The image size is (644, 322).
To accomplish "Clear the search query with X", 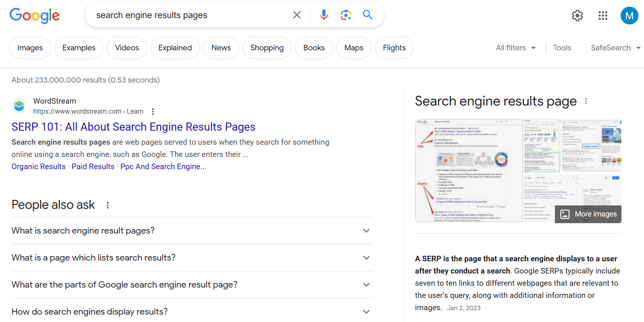I will (x=297, y=15).
